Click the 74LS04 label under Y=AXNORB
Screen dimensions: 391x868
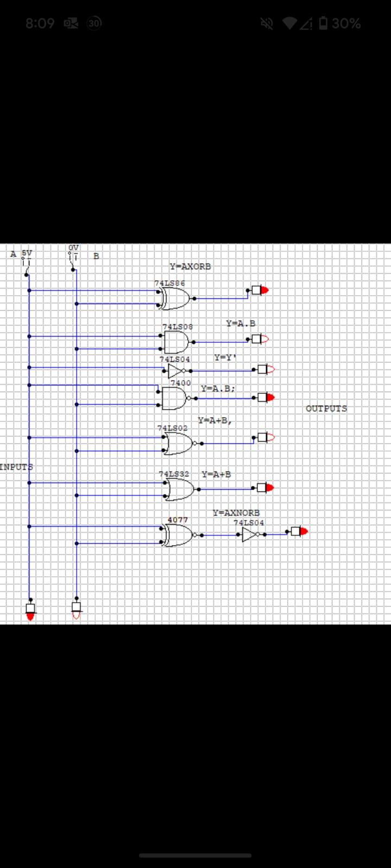coord(249,522)
